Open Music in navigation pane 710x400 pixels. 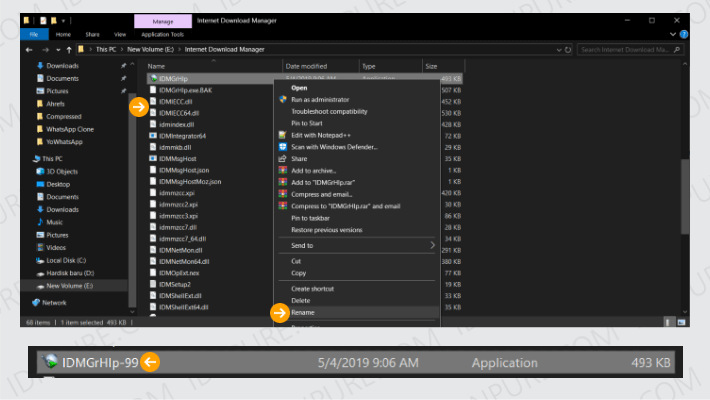pyautogui.click(x=54, y=222)
